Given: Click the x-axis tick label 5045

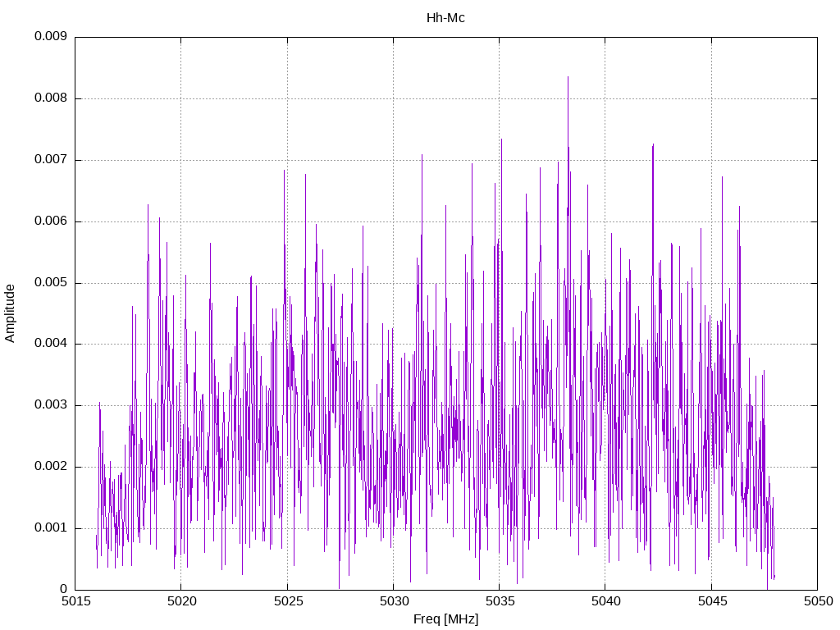Looking at the screenshot, I should (712, 601).
